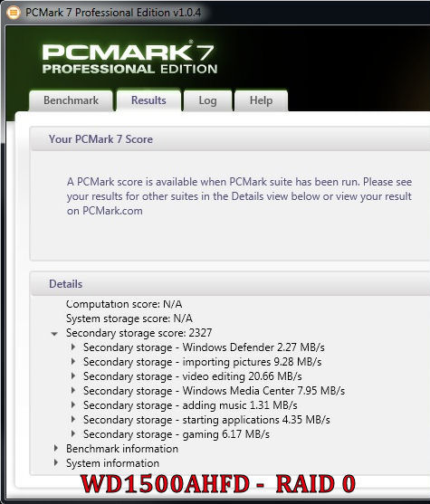Expand the starting applications storage result
Screen dimensions: 430x504
[73, 420]
